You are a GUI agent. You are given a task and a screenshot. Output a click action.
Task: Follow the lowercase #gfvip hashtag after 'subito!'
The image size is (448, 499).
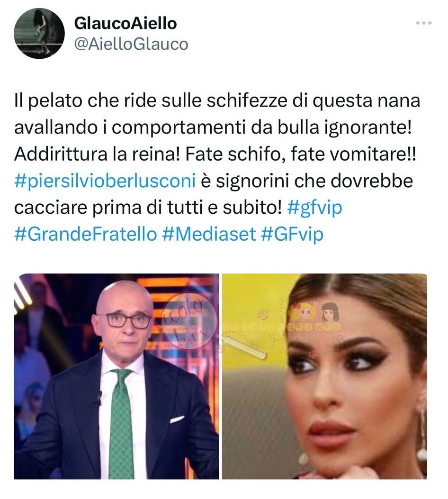(x=314, y=208)
